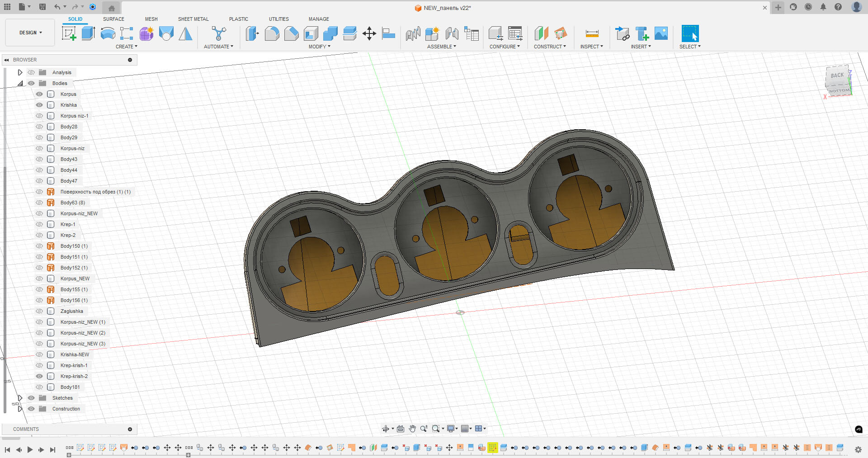Select the Combine bodies tool
Screen dimensions: 868x458
point(330,33)
